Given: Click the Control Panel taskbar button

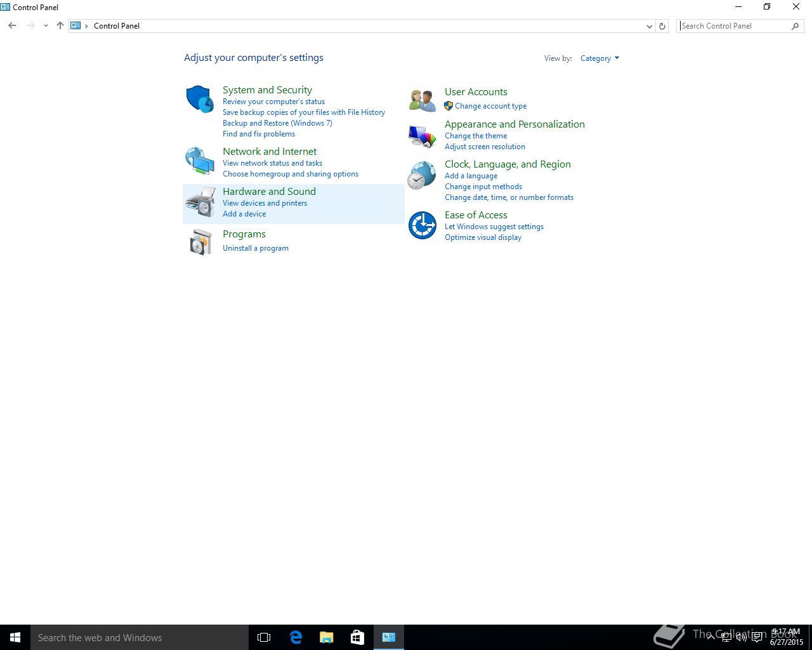Looking at the screenshot, I should 389,637.
